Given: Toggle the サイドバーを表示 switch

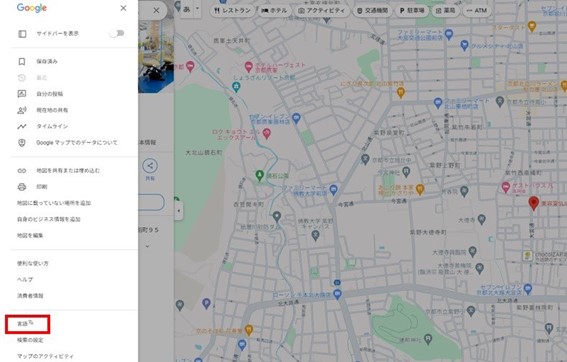Looking at the screenshot, I should (117, 33).
